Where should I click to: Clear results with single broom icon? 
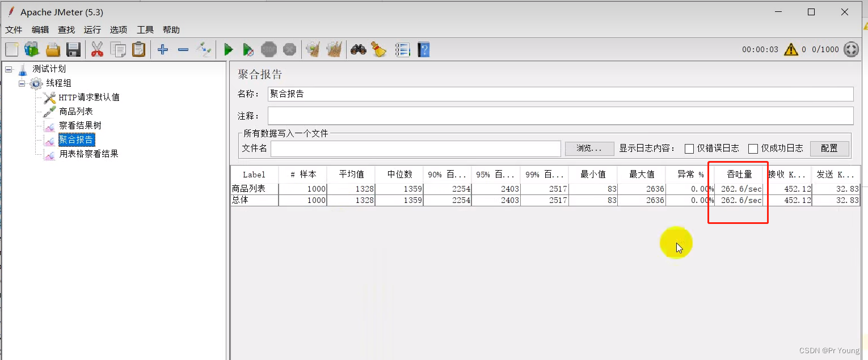coord(313,50)
